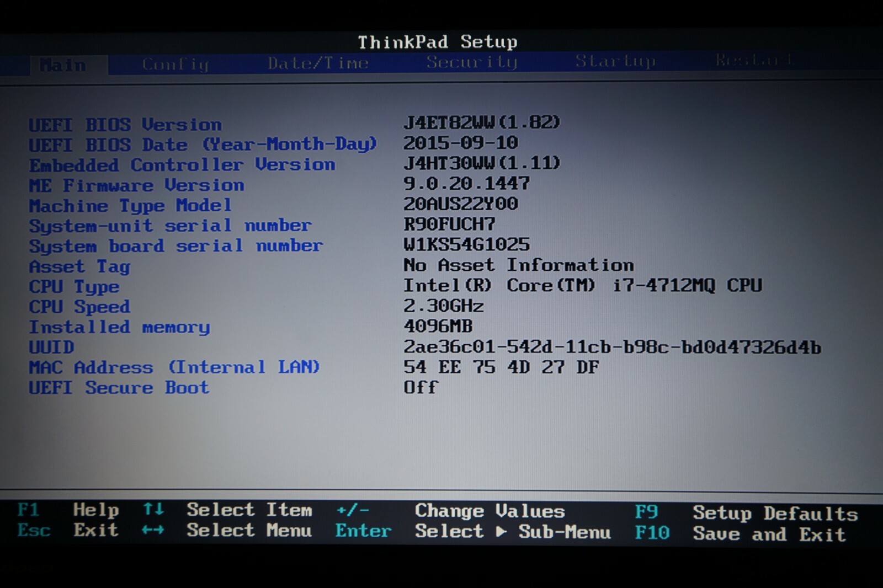The width and height of the screenshot is (883, 588).
Task: Select the UUID label
Action: [x=51, y=348]
